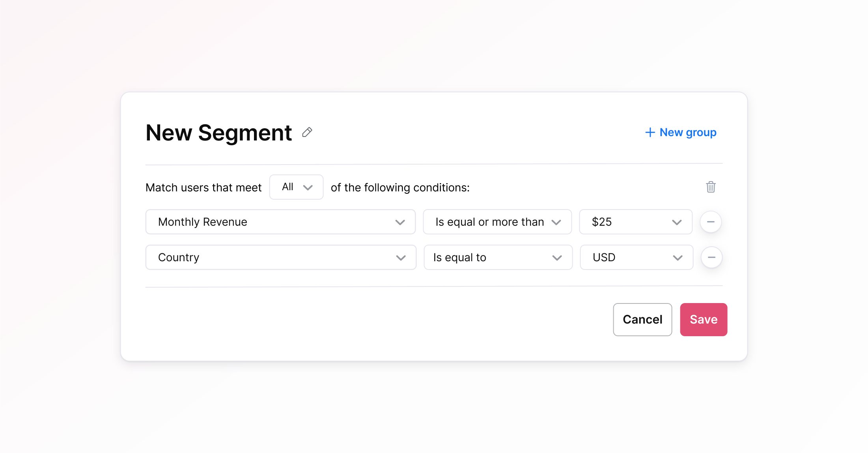Click 'of the following conditions:' text
Viewport: 868px width, 453px height.
pyautogui.click(x=400, y=187)
